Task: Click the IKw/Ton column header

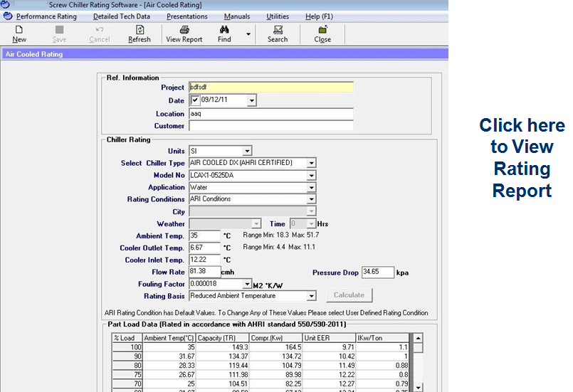Action: [382, 338]
